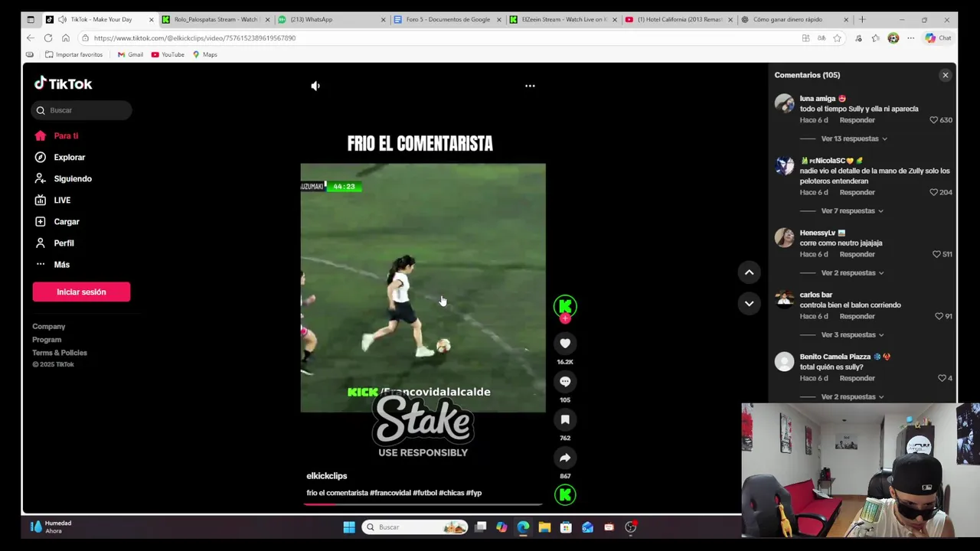
Task: Click the #francovidal hashtag
Action: tap(390, 493)
